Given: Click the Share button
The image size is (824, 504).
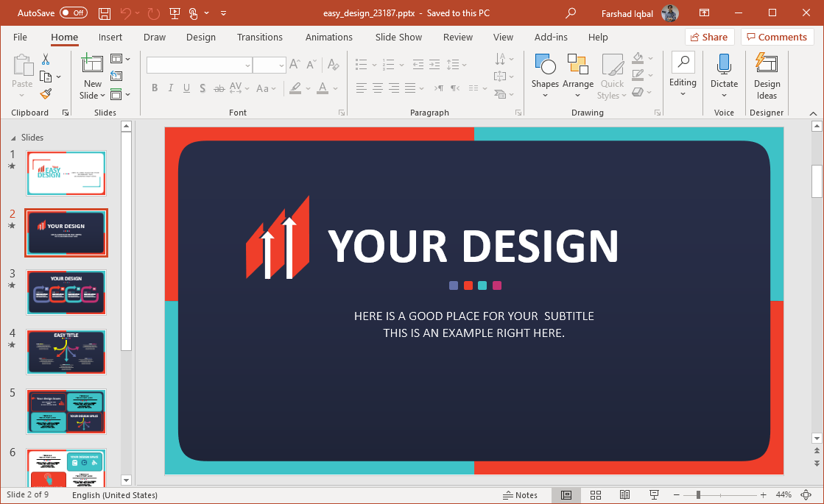Looking at the screenshot, I should point(709,36).
